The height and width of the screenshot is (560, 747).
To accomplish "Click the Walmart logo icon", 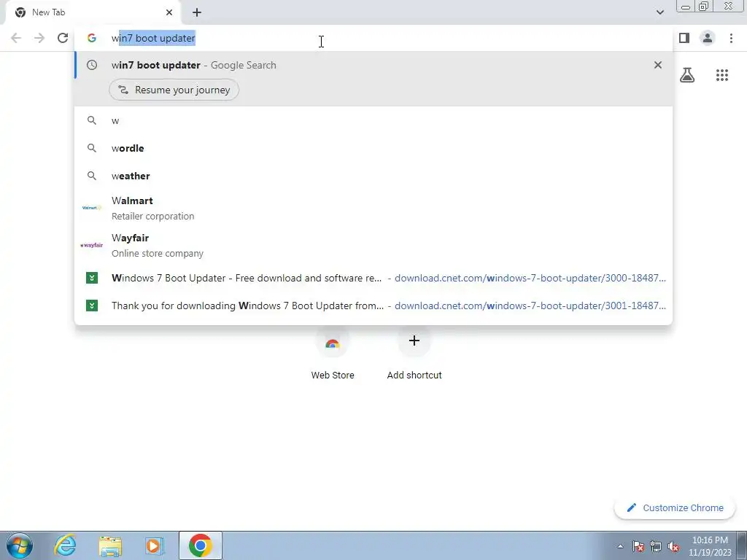I will (91, 208).
